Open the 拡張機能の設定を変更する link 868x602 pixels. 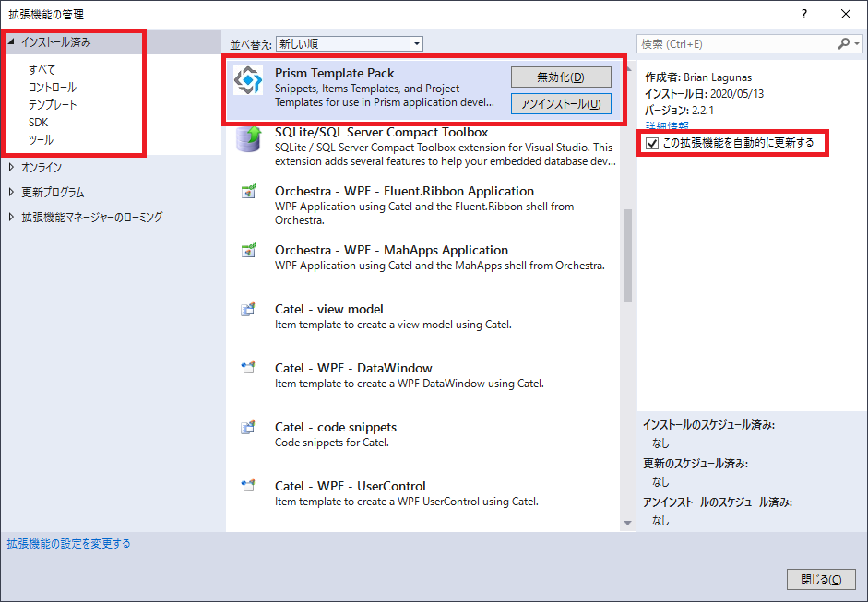pyautogui.click(x=68, y=543)
